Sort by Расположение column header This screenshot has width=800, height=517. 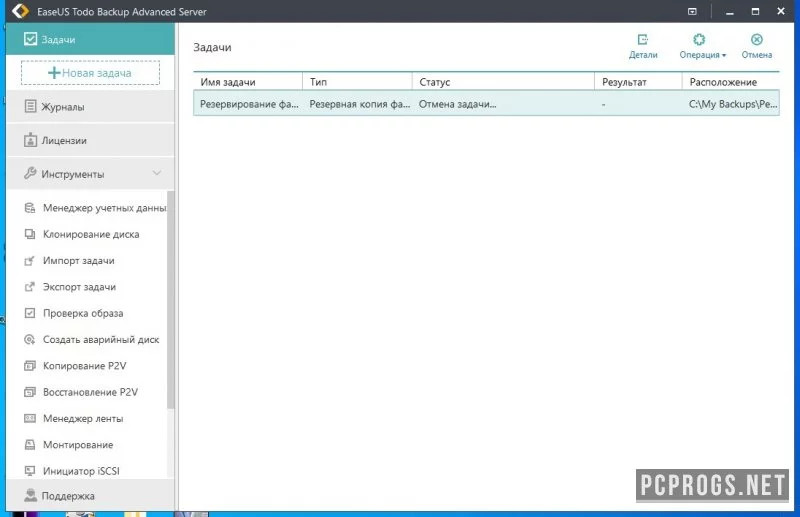[x=731, y=82]
